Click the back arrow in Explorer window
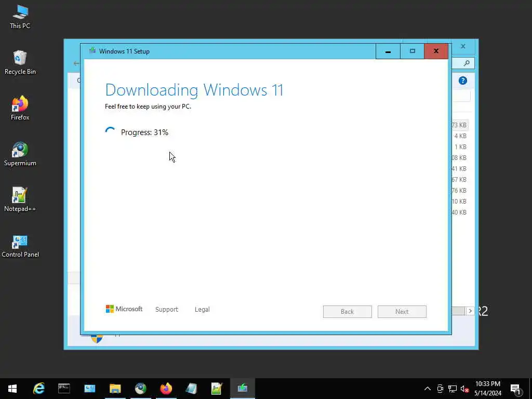Viewport: 532px width, 399px height. (76, 63)
